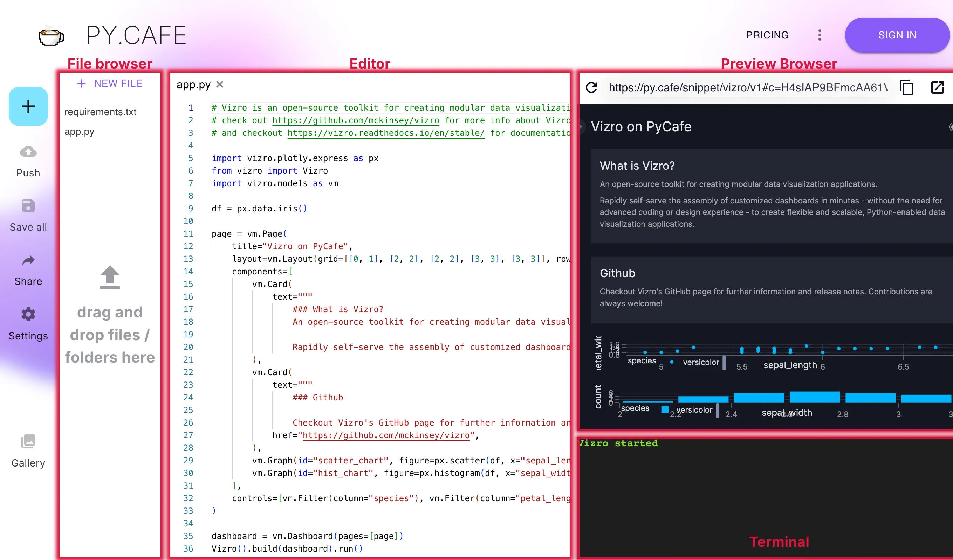Click the NEW FILE button
The image size is (953, 560).
pyautogui.click(x=110, y=84)
